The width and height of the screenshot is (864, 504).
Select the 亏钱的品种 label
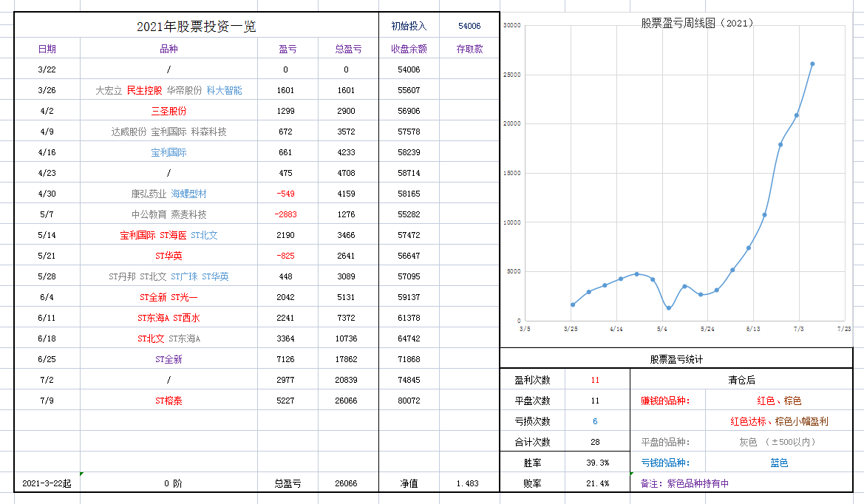(665, 463)
